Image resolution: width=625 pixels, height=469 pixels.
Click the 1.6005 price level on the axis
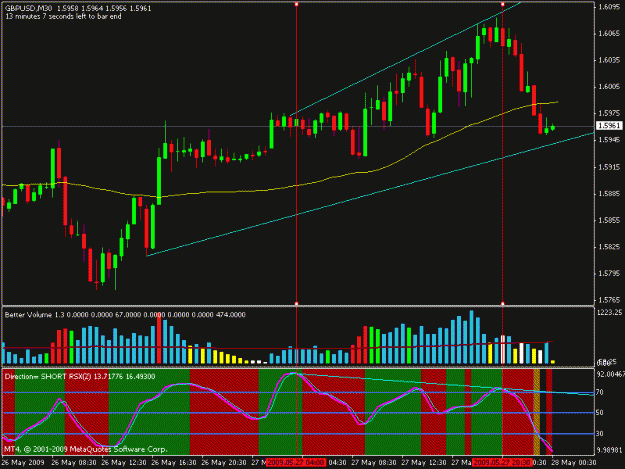pos(609,87)
